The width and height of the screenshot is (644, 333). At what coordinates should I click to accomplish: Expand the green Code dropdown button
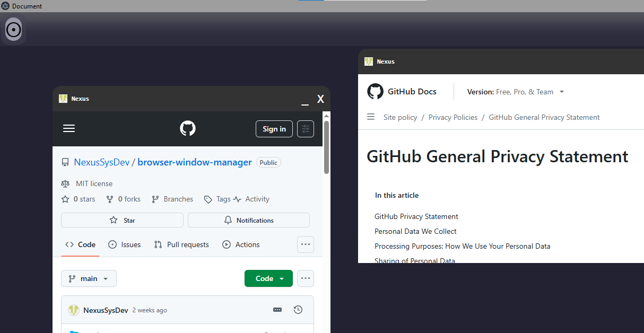(x=268, y=278)
